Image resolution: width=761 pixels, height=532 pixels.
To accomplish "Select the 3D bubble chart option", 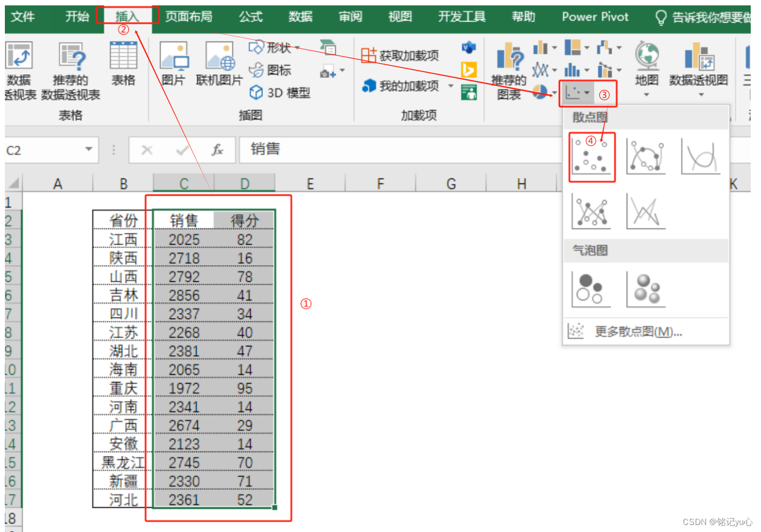I will (x=646, y=289).
